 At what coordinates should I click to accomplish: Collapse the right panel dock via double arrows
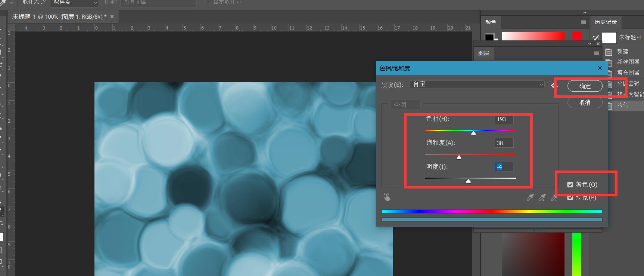tap(585, 12)
